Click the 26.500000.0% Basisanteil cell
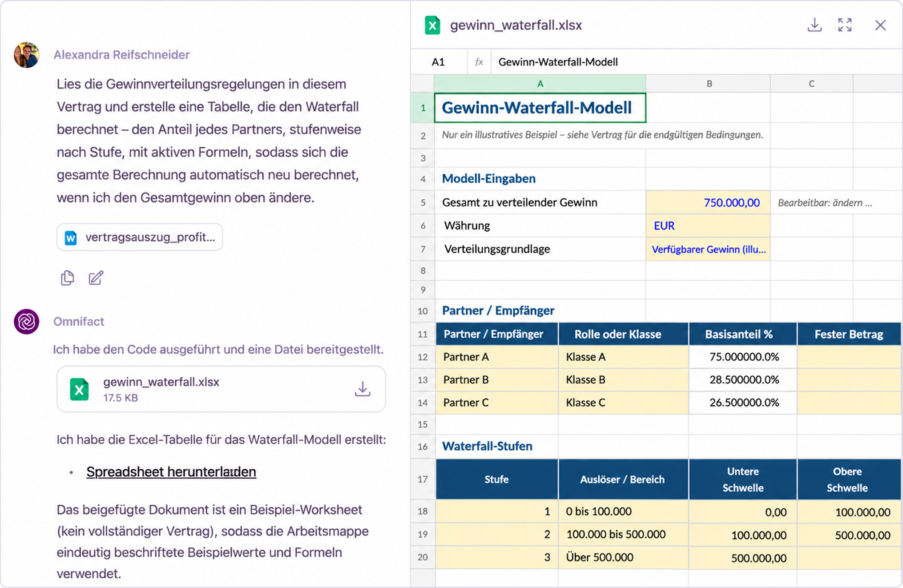This screenshot has height=588, width=903. click(743, 403)
